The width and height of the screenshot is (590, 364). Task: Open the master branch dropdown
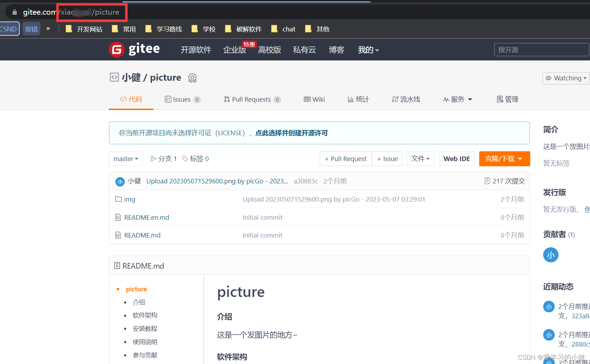point(125,158)
